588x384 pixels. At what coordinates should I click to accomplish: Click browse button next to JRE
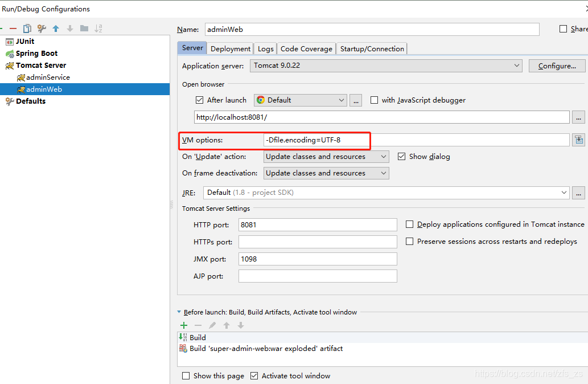point(579,193)
